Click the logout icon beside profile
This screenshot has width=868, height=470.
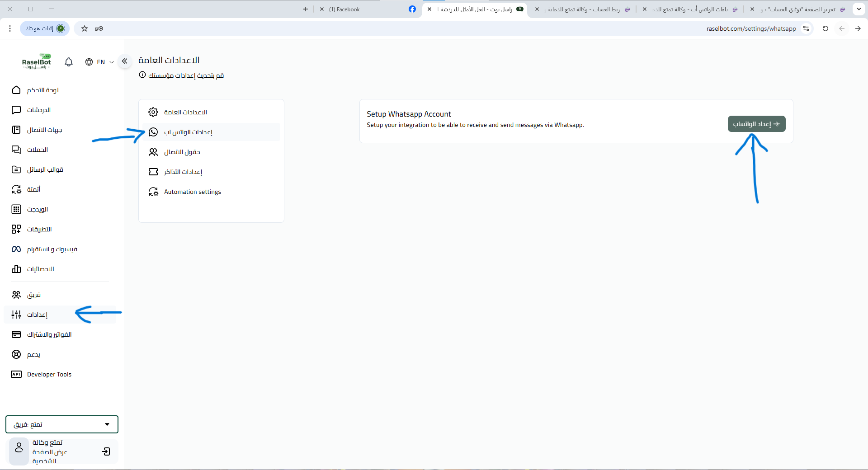coord(106,451)
